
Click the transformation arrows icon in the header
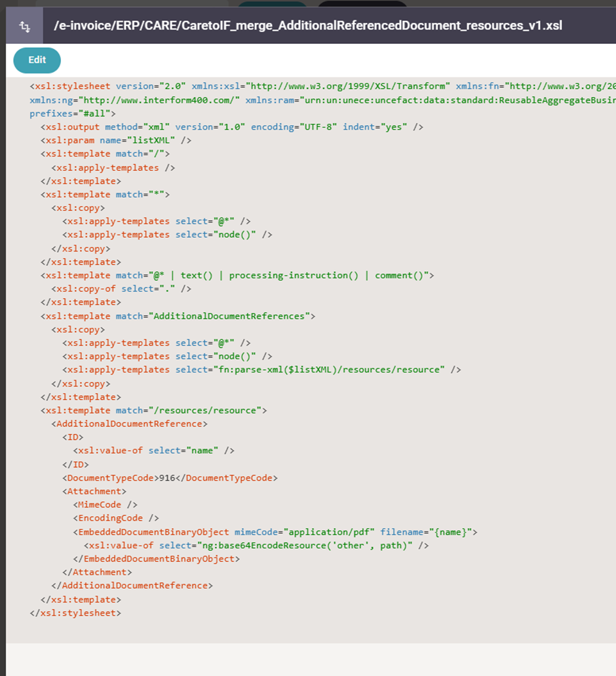point(24,27)
